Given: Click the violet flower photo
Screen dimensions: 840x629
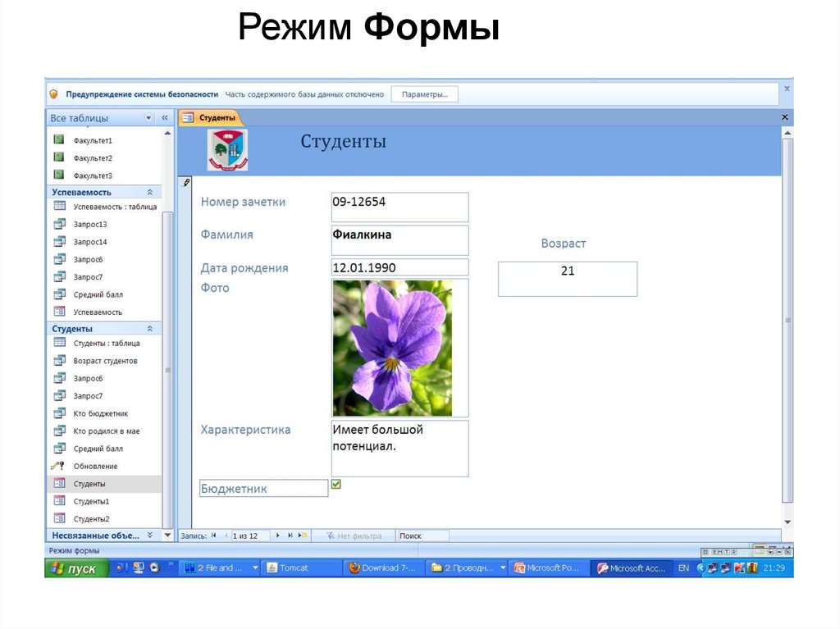Looking at the screenshot, I should pyautogui.click(x=392, y=348).
